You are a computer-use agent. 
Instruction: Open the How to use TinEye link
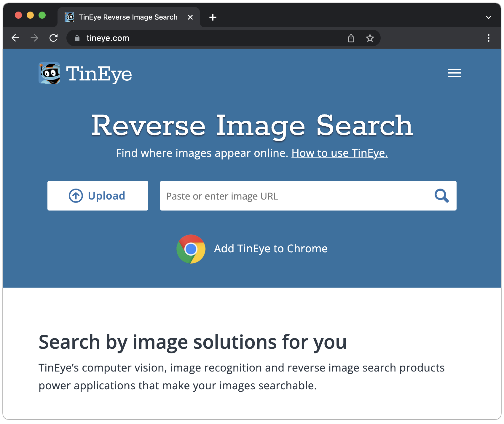click(340, 153)
